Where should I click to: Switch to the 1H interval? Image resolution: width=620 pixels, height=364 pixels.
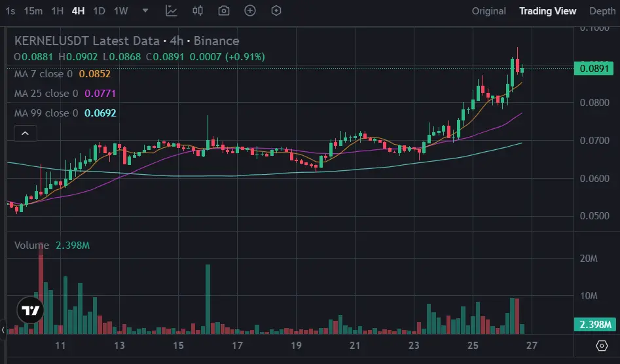pyautogui.click(x=58, y=11)
